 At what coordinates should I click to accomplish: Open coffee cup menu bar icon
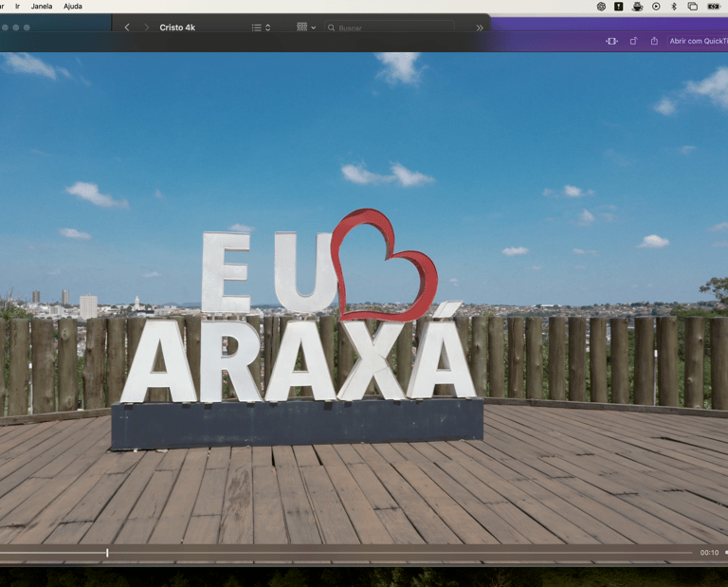pyautogui.click(x=637, y=6)
